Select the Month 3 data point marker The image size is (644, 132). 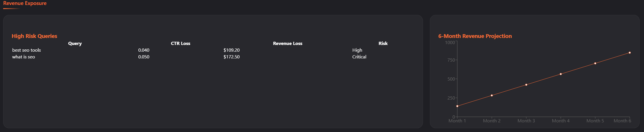coord(526,85)
